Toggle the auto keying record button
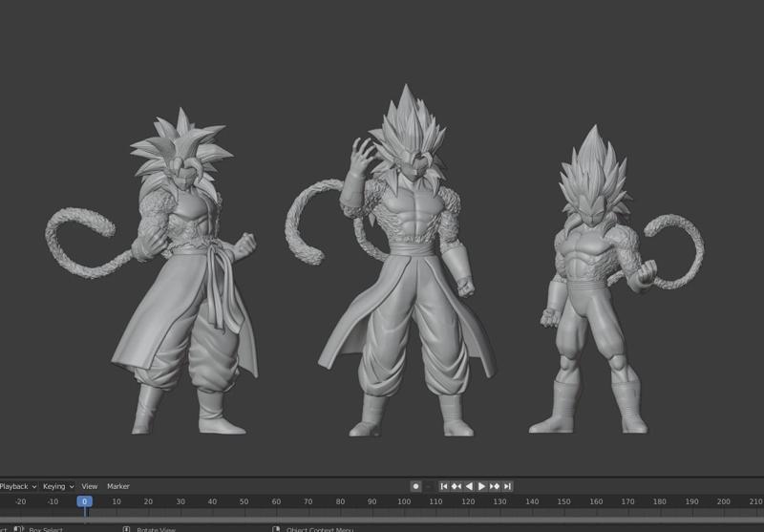This screenshot has height=532, width=764. pos(415,486)
